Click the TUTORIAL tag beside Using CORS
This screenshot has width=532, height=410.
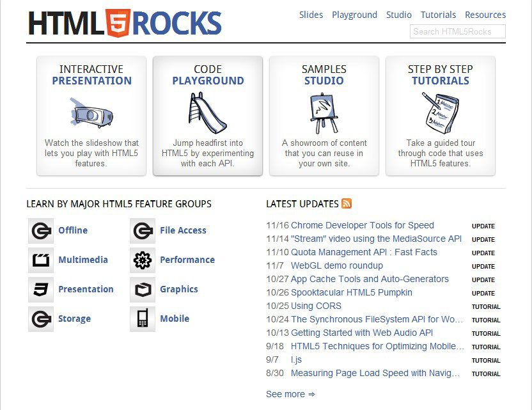pyautogui.click(x=486, y=307)
